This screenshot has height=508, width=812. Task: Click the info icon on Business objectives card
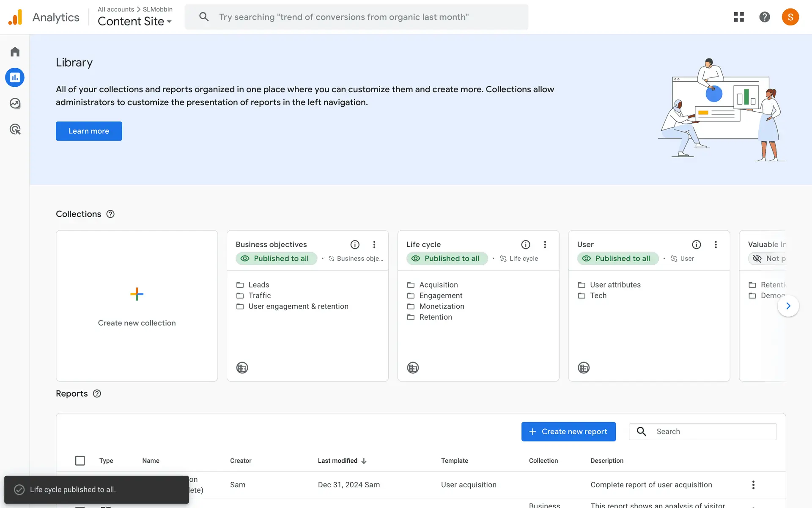coord(355,245)
